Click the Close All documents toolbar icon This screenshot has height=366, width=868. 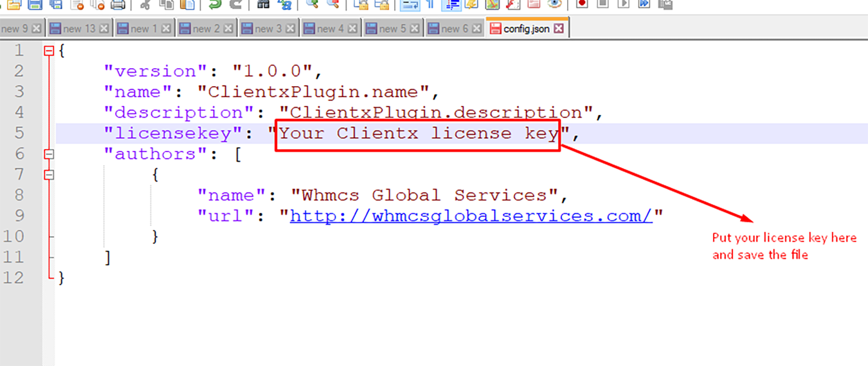[x=97, y=5]
